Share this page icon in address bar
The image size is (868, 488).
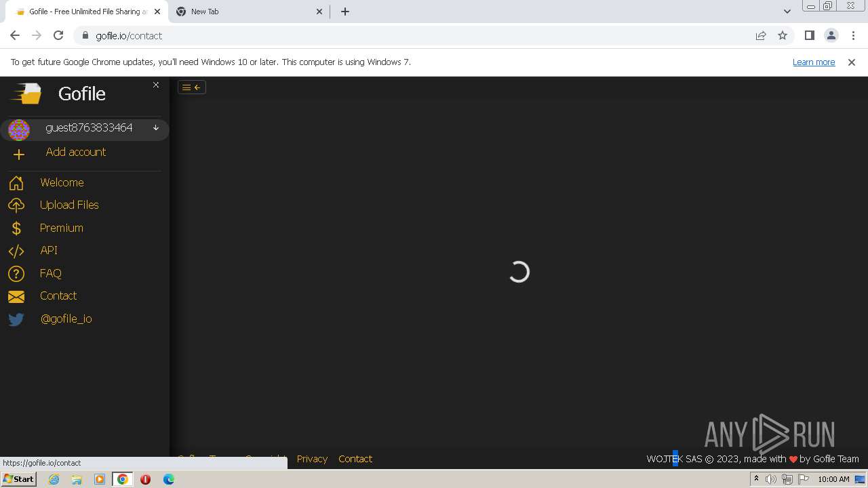click(x=761, y=35)
